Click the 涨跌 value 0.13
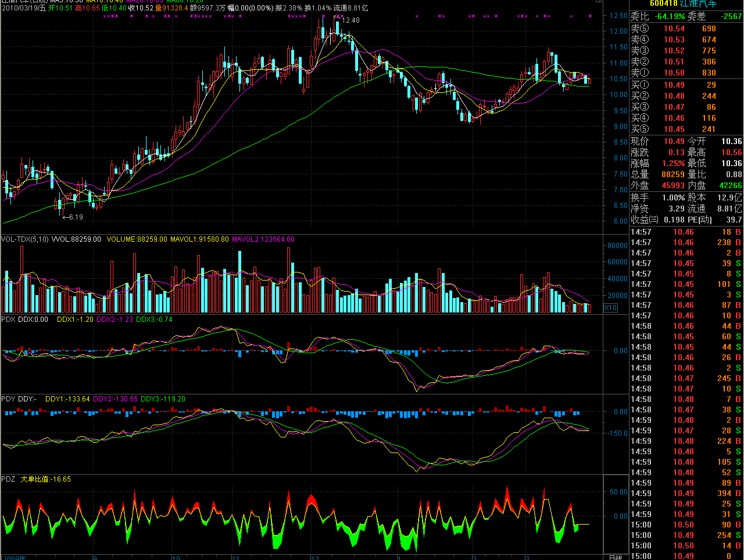 [x=677, y=152]
